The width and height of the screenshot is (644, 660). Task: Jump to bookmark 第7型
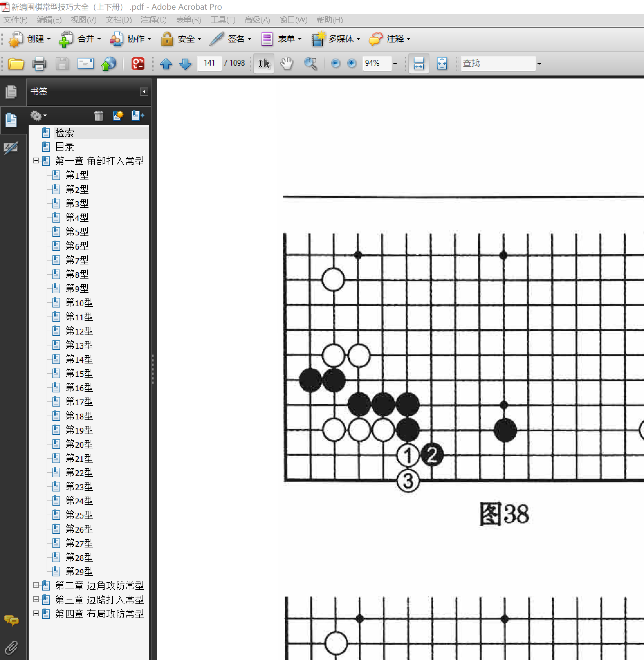point(77,260)
